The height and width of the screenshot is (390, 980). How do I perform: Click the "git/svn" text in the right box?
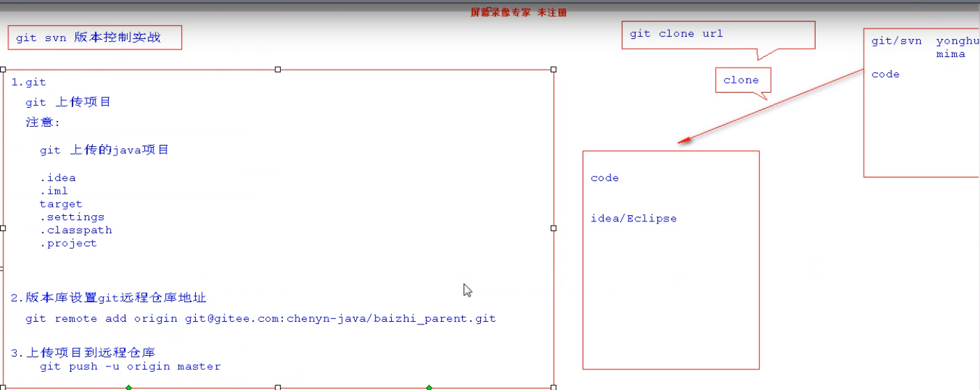tap(896, 41)
